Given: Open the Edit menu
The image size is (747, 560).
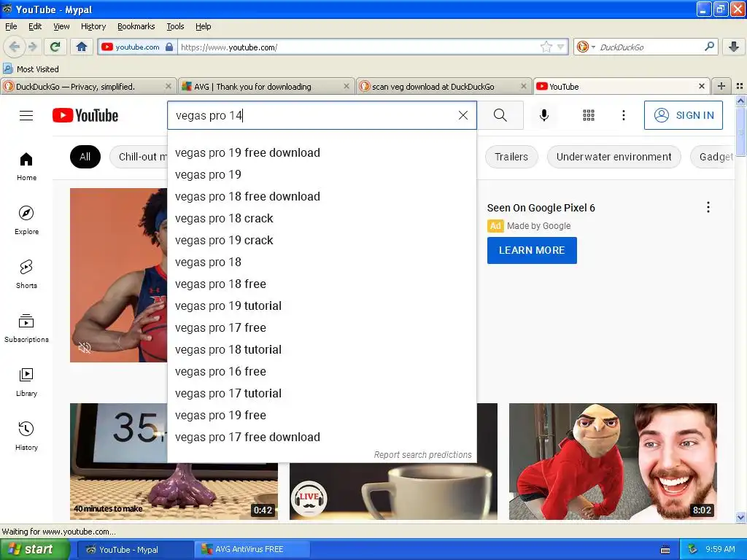Looking at the screenshot, I should [35, 26].
